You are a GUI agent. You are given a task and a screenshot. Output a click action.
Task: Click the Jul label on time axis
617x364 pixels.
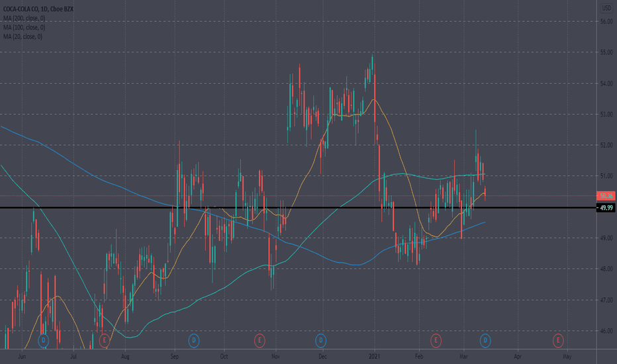click(x=73, y=357)
